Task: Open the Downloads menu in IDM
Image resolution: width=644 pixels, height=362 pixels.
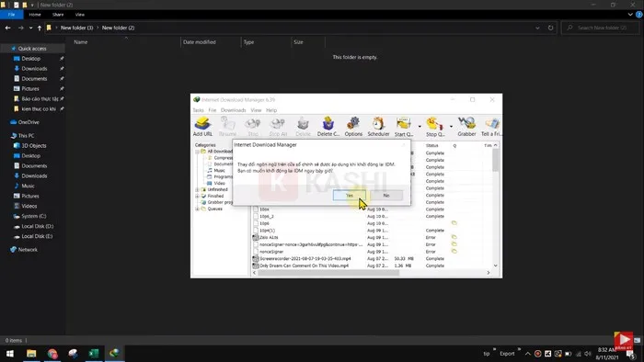Action: point(234,110)
